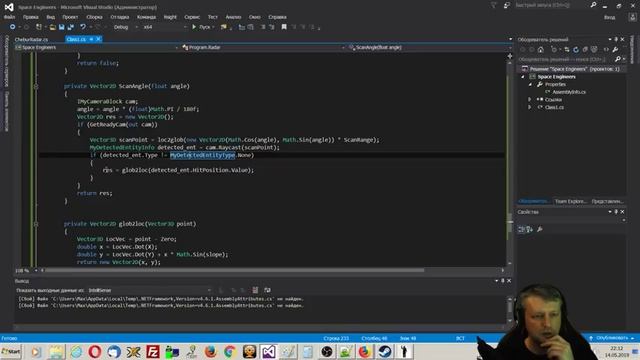Screen dimensions: 640x360
Task: Click the view code icon in Solution Explorer
Action: pyautogui.click(x=606, y=49)
